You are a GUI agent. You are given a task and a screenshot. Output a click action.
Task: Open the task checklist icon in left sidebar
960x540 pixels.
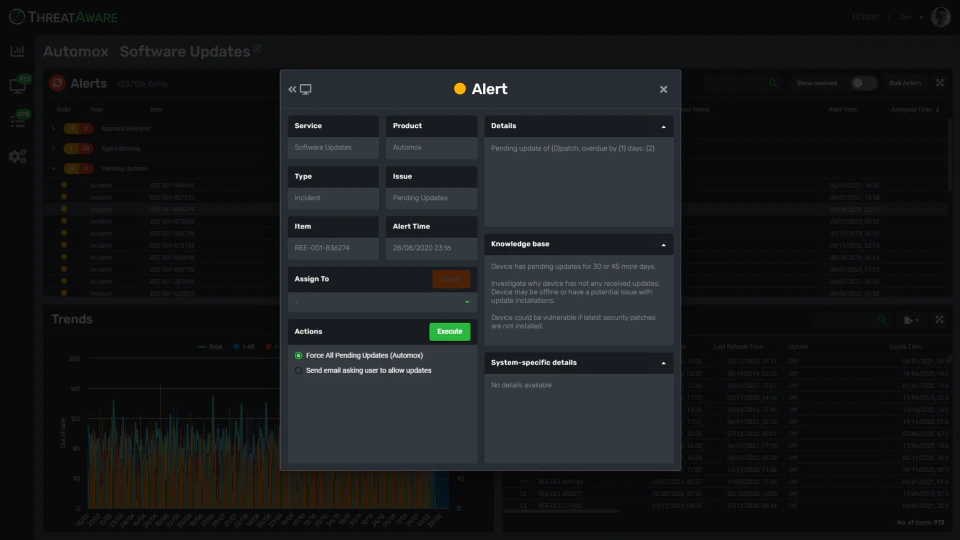[17, 121]
